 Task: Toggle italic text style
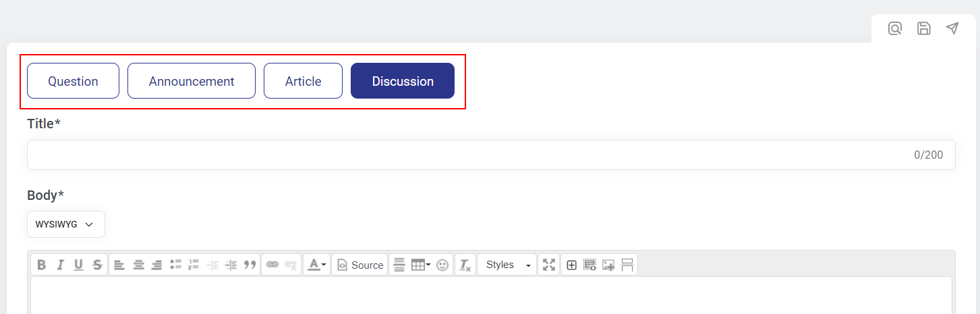point(60,265)
